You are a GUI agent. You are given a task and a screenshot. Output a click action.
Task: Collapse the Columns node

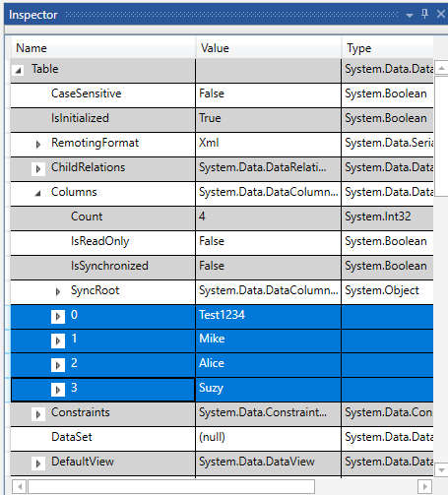(x=38, y=193)
